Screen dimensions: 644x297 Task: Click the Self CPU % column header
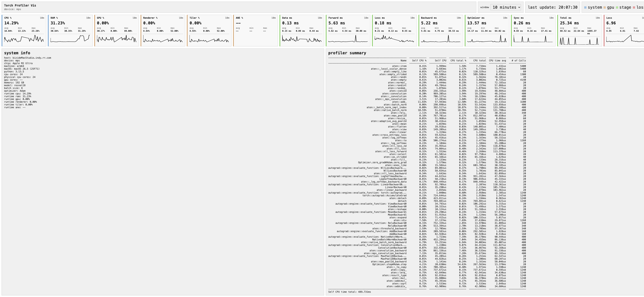[419, 60]
